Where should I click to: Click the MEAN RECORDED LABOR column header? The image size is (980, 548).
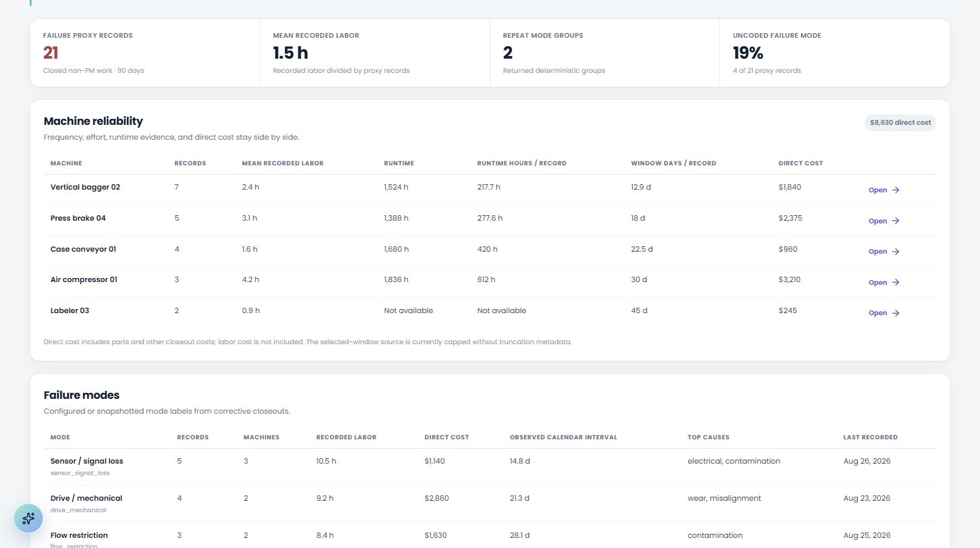(282, 163)
